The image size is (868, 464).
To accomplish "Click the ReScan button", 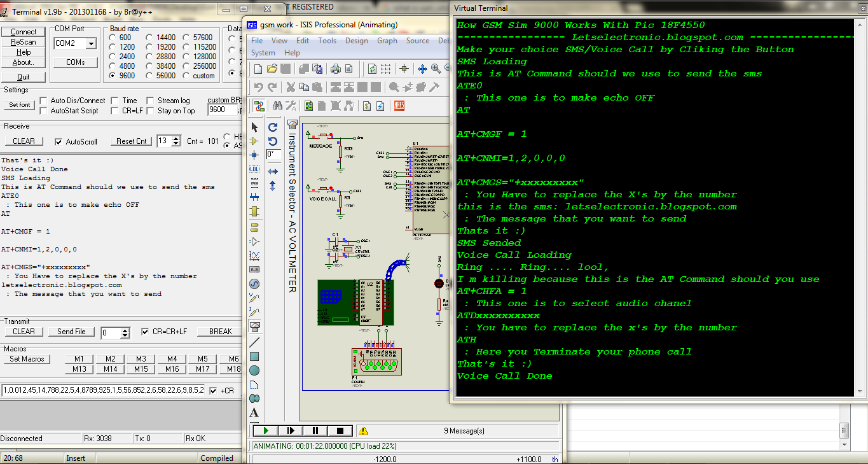I will (x=23, y=43).
